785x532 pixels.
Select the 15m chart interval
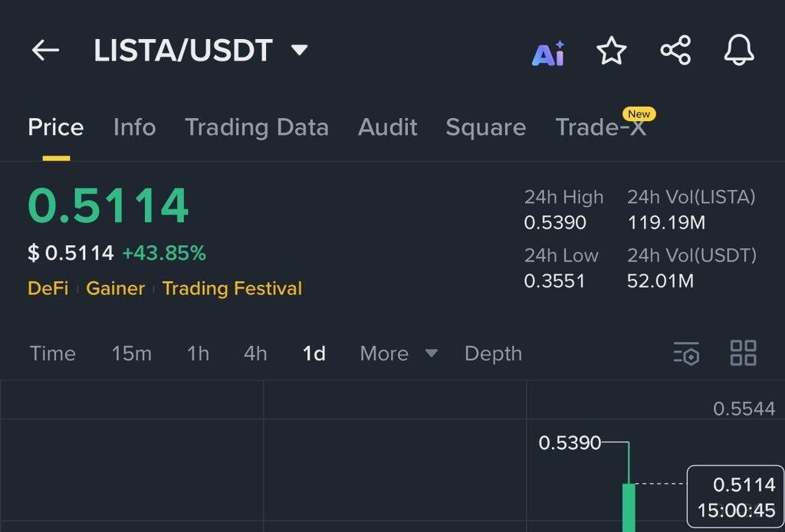(132, 353)
